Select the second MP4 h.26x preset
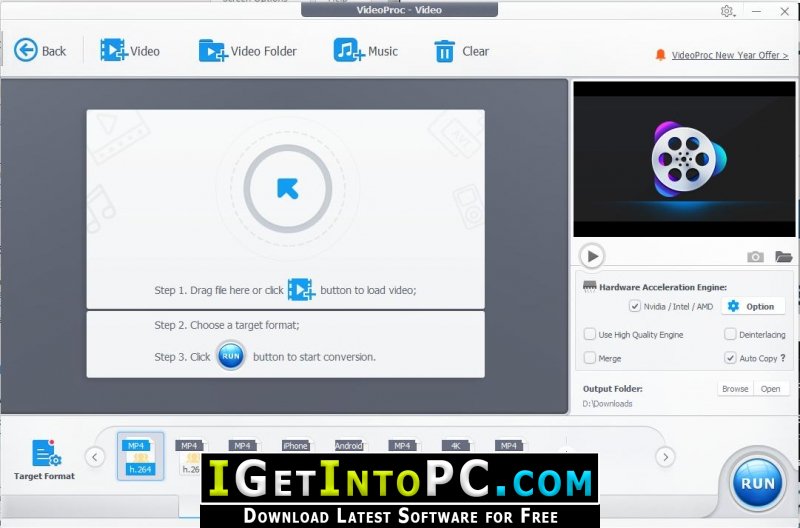 pyautogui.click(x=190, y=458)
